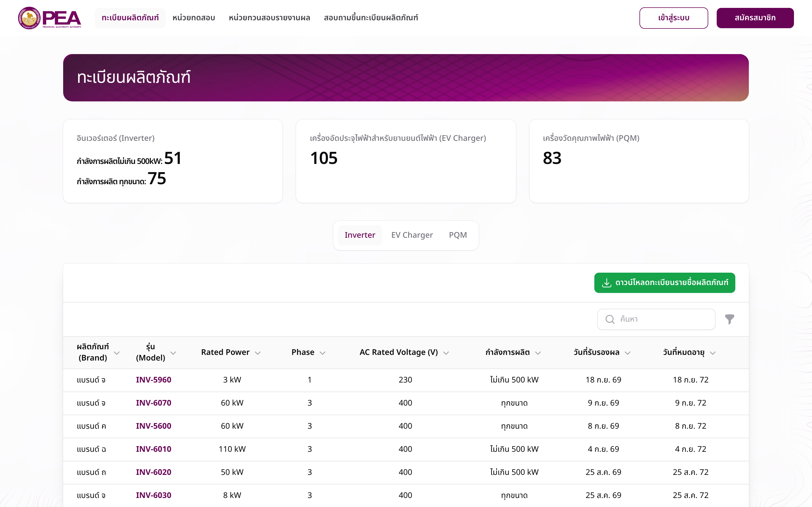Click the สมัครสมาชิก register button
The image size is (812, 507).
(755, 18)
